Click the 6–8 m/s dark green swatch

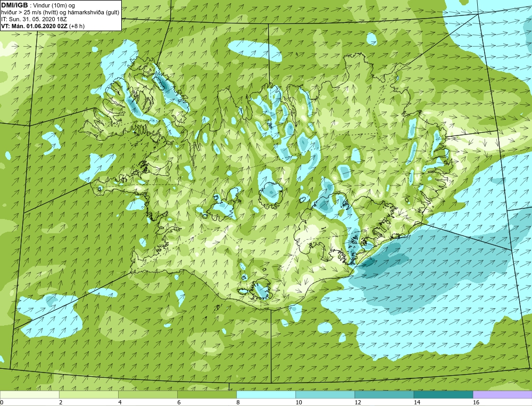(206, 394)
